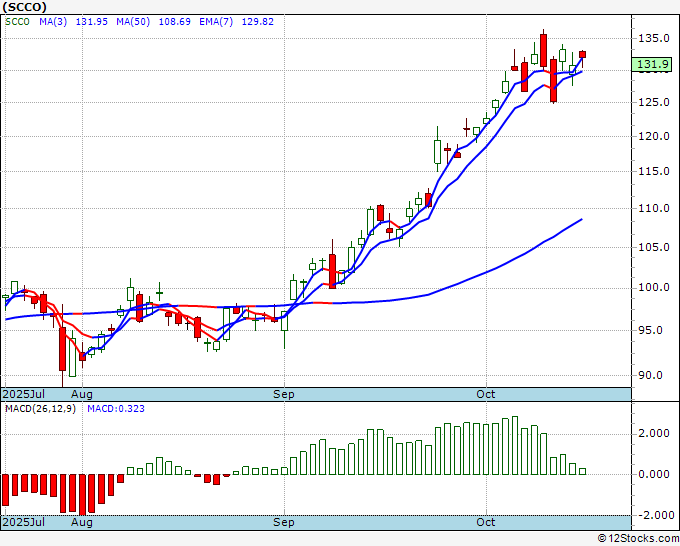This screenshot has height=546, width=680.
Task: Click the 110.0 price axis label
Action: 654,208
